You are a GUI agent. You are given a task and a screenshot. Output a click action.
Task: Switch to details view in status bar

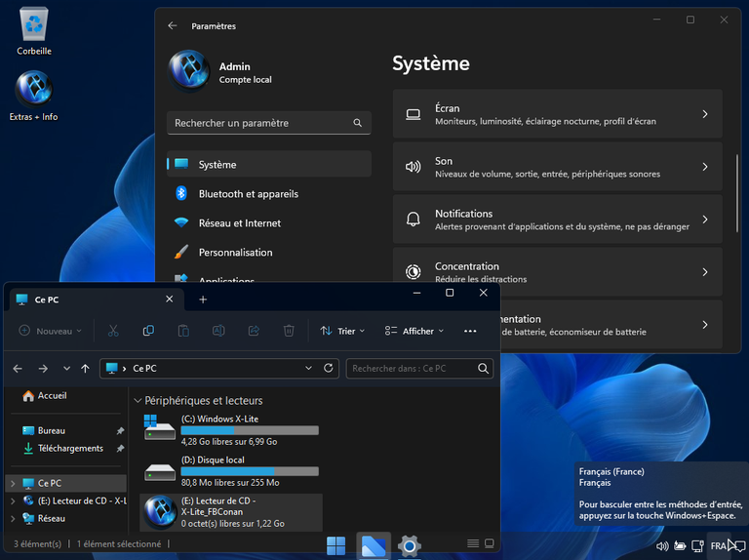[x=473, y=543]
